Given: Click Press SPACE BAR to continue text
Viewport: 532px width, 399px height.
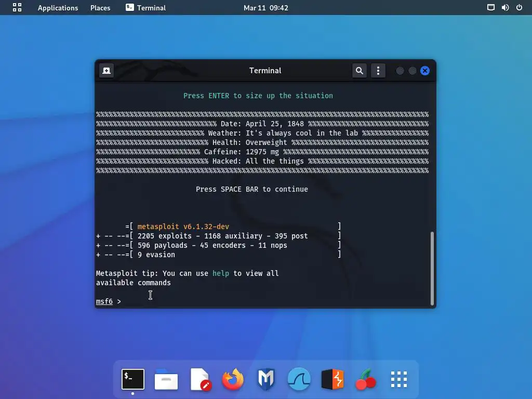Looking at the screenshot, I should [x=252, y=189].
